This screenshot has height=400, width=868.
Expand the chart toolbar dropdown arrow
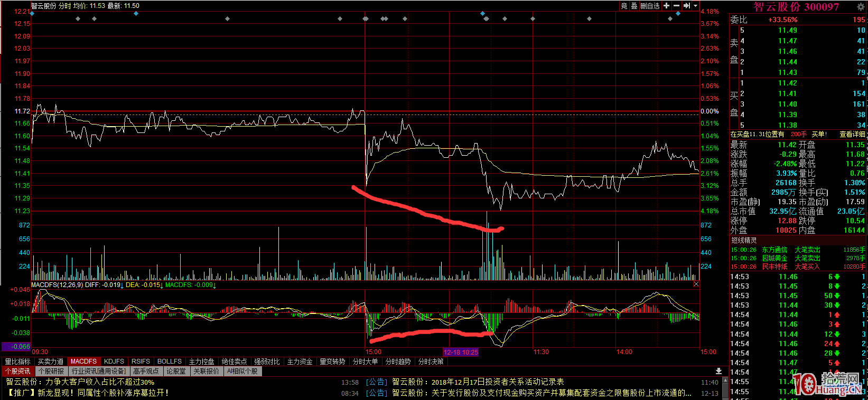[695, 6]
